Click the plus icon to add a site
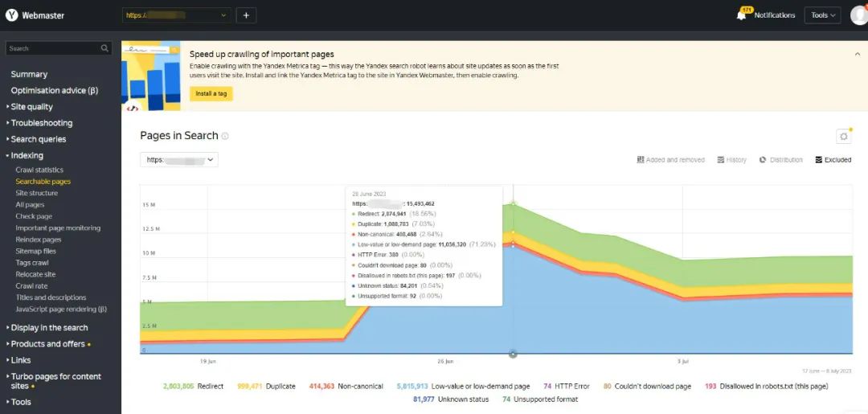 pos(246,15)
